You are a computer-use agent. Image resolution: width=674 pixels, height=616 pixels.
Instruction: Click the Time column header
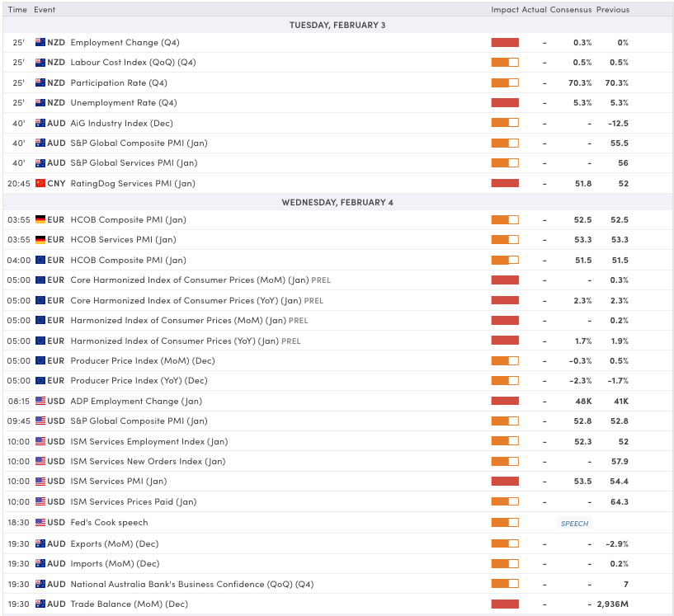(17, 9)
